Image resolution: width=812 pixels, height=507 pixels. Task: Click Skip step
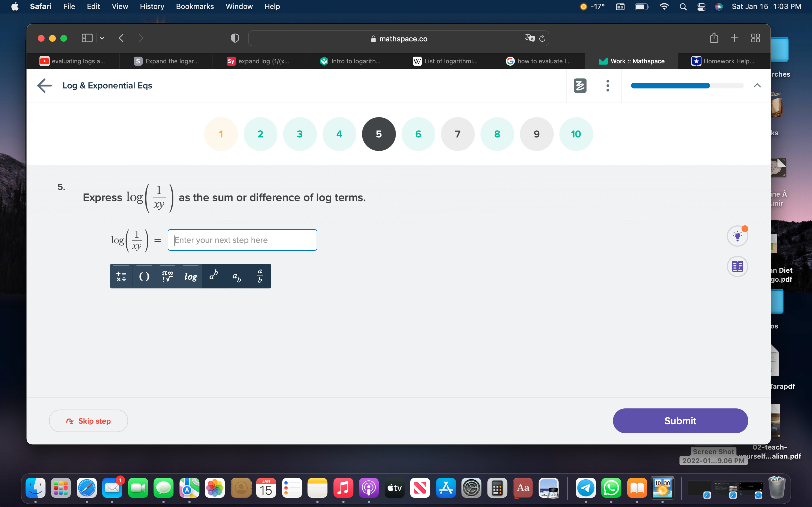point(88,421)
